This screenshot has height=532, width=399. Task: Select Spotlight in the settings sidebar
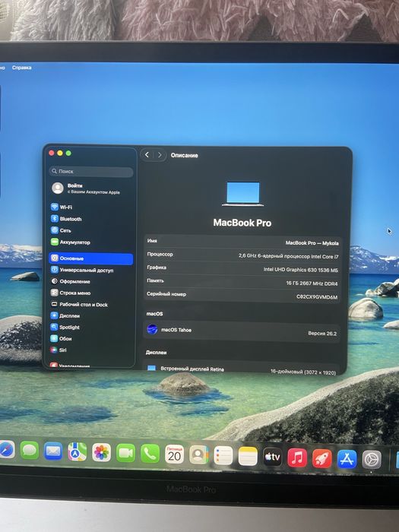[65, 327]
